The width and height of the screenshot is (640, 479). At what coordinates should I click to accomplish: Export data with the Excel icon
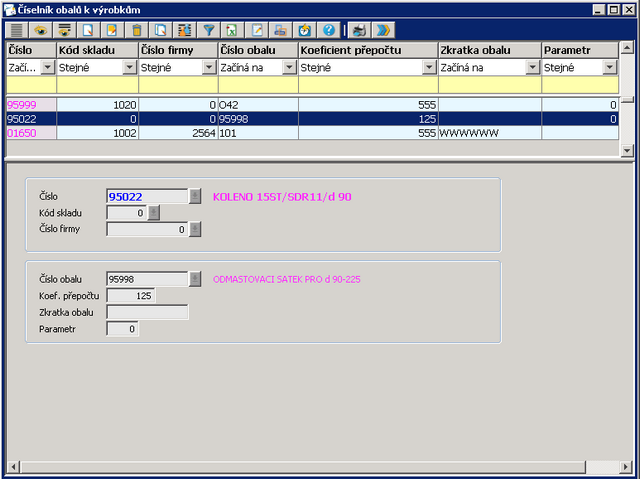click(232, 30)
